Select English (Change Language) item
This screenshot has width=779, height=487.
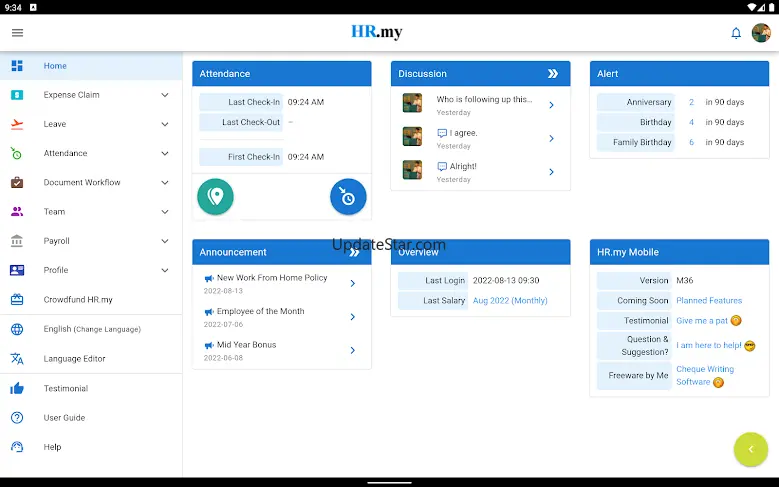pyautogui.click(x=91, y=329)
